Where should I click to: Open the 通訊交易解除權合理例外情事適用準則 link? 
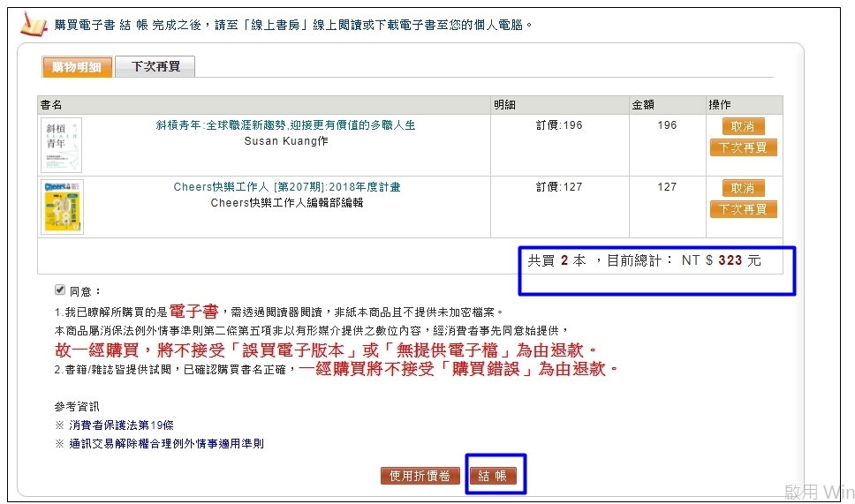click(166, 444)
